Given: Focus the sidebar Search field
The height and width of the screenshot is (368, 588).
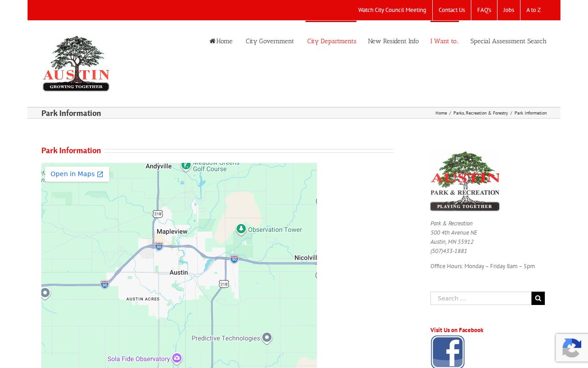Looking at the screenshot, I should tap(481, 298).
